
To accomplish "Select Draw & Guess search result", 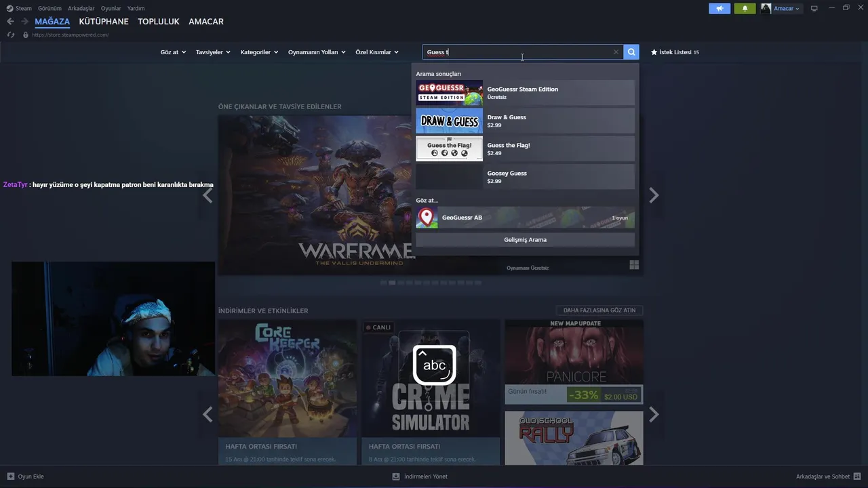I will point(525,121).
